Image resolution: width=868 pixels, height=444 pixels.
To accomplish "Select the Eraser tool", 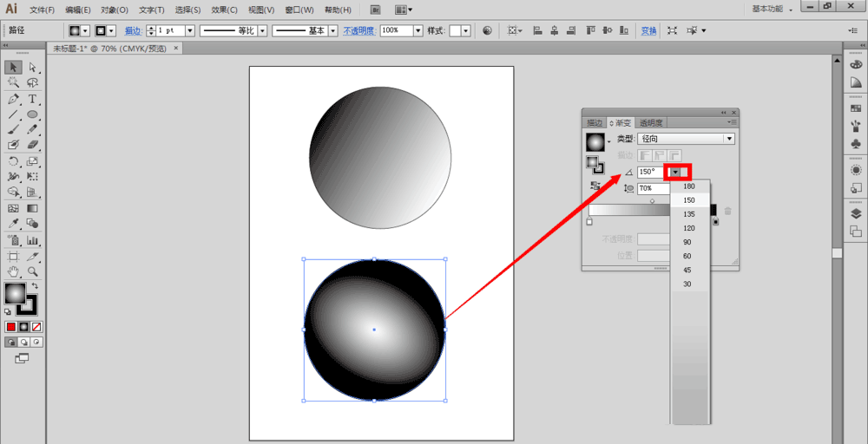I will coord(33,144).
